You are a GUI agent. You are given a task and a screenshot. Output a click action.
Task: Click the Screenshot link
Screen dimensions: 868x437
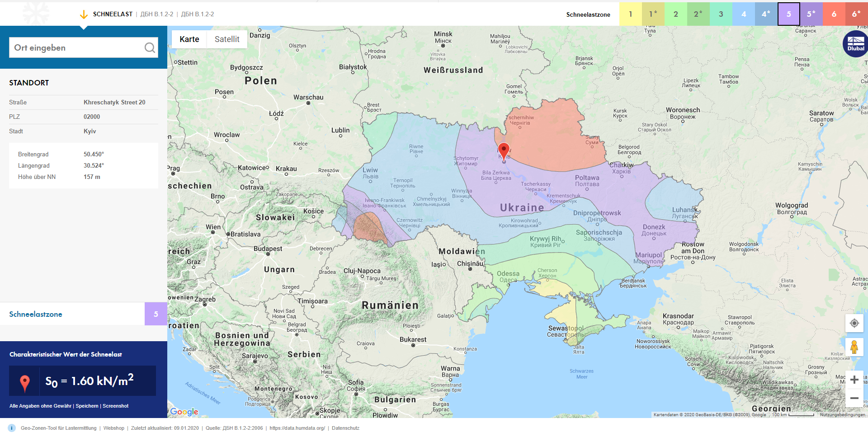pos(116,406)
